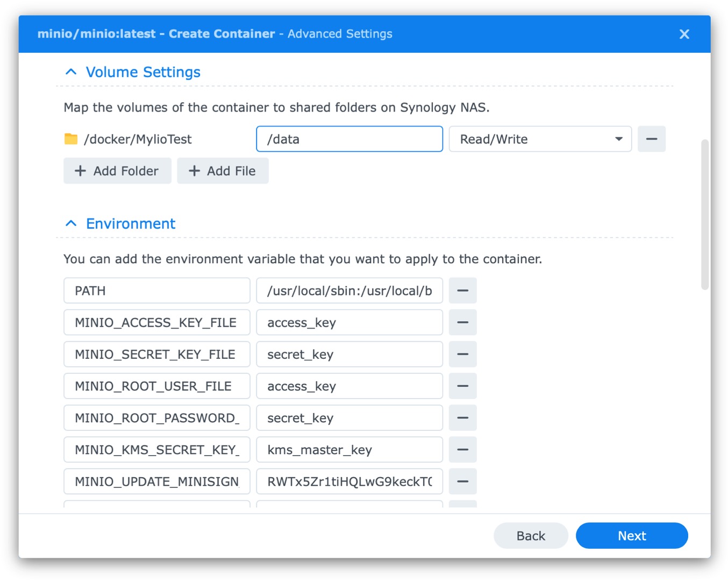Collapse the Volume Settings section

click(x=71, y=72)
